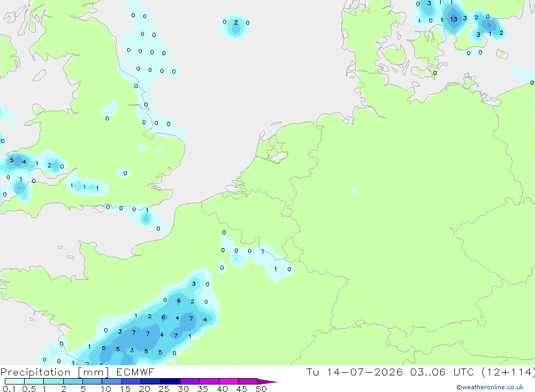
Task: Click the legend label '40'
Action: pos(222,389)
